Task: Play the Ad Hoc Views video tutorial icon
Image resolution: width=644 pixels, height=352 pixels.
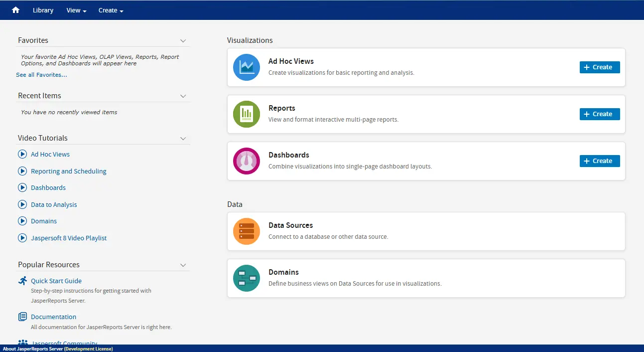Action: pyautogui.click(x=22, y=155)
